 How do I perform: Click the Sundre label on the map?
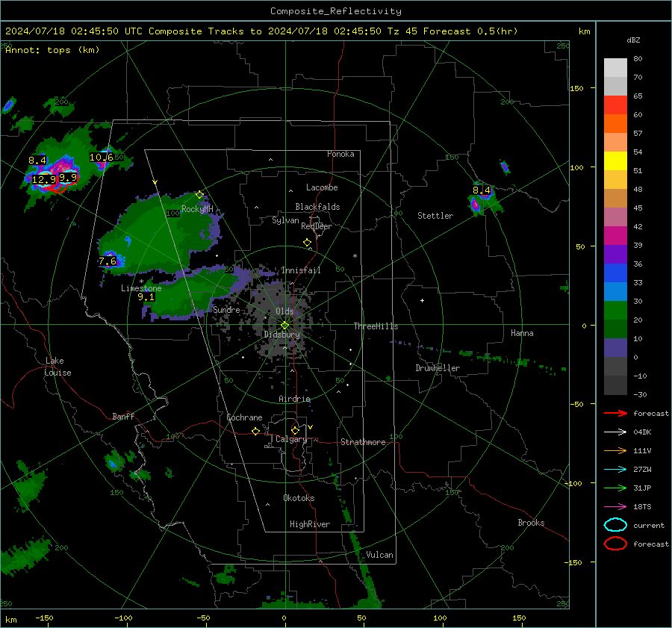click(x=226, y=310)
